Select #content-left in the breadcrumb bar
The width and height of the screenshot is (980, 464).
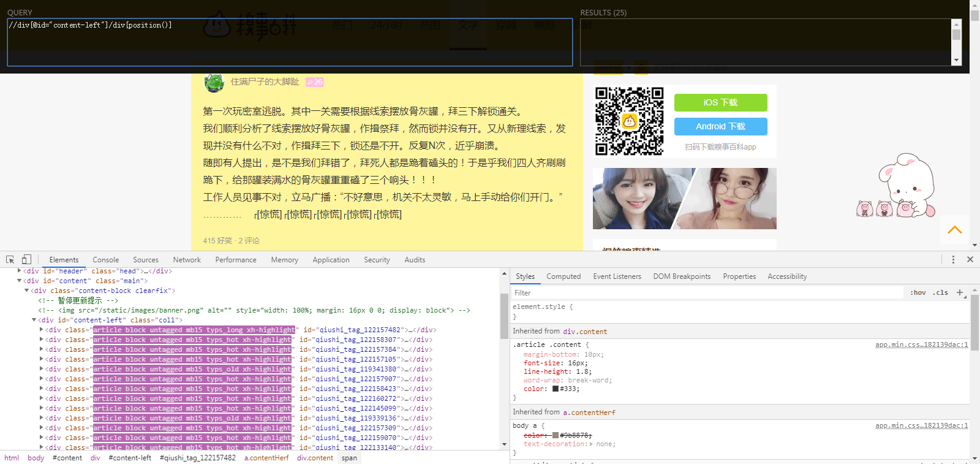click(130, 458)
